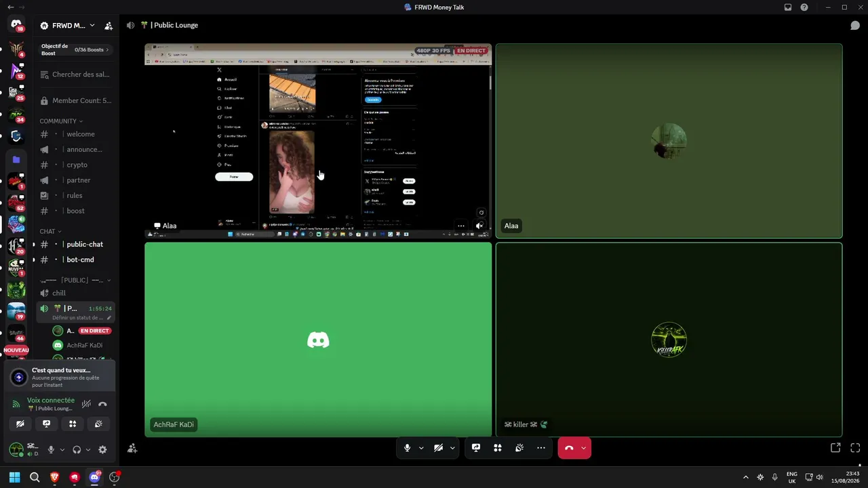Open activities icon in bottom call bar

(498, 448)
